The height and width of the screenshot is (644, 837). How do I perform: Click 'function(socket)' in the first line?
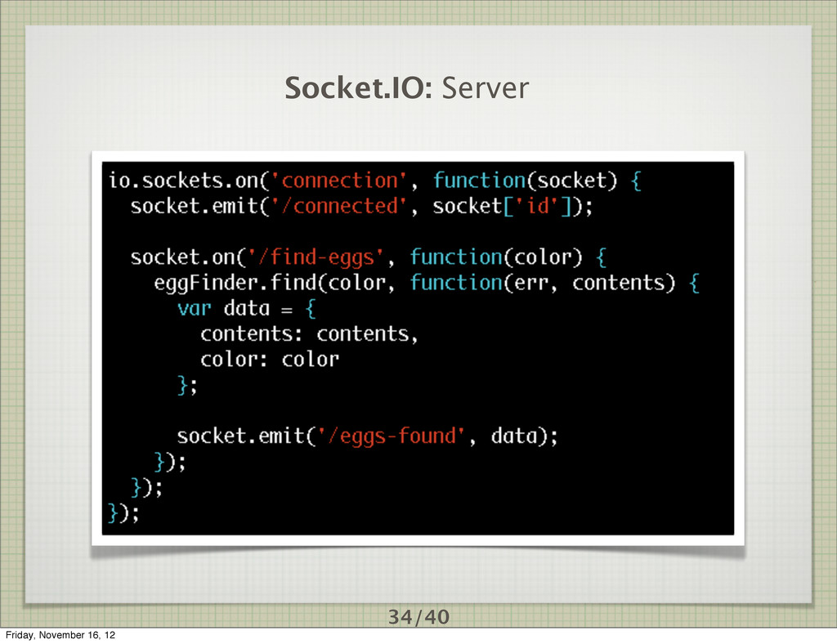[x=526, y=181]
